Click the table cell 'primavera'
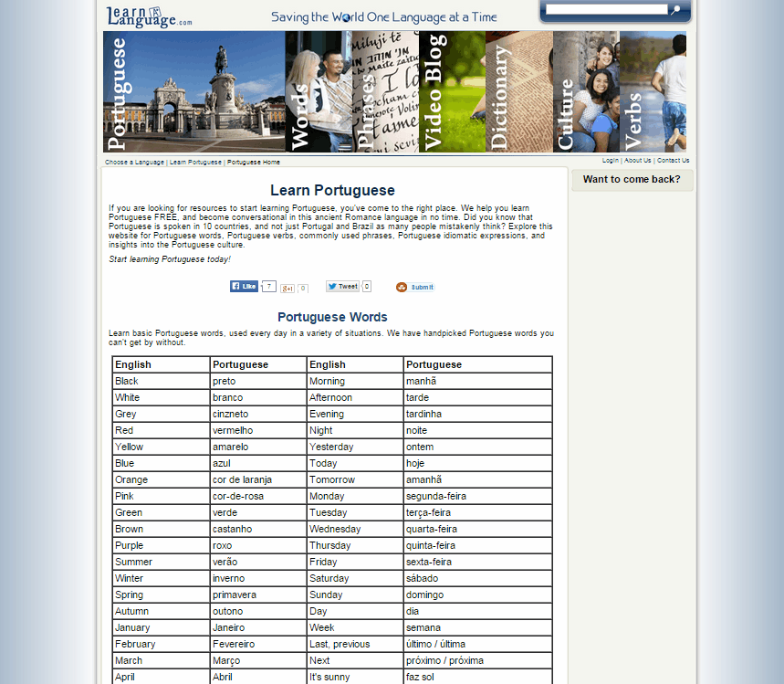The height and width of the screenshot is (684, 784). (258, 596)
